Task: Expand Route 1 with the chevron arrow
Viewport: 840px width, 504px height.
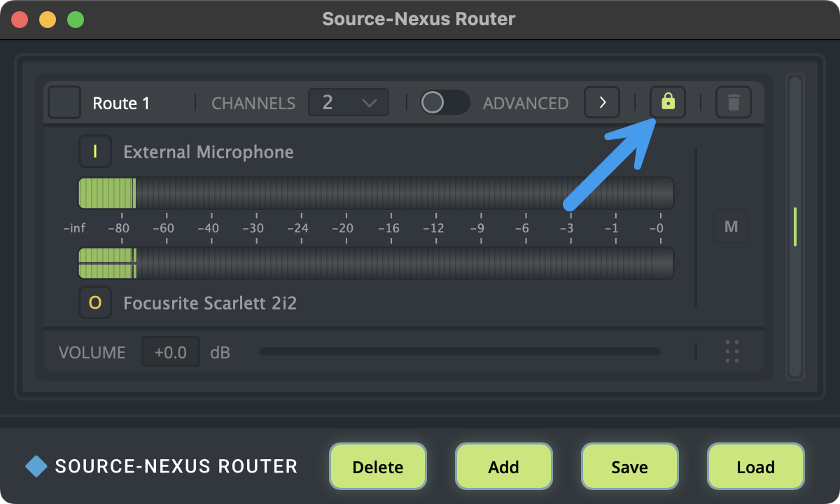Action: coord(602,103)
